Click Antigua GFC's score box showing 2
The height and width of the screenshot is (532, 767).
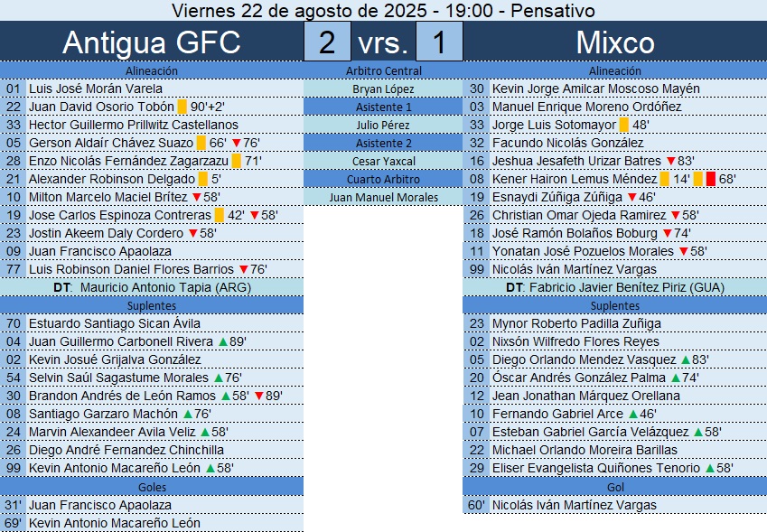point(327,42)
